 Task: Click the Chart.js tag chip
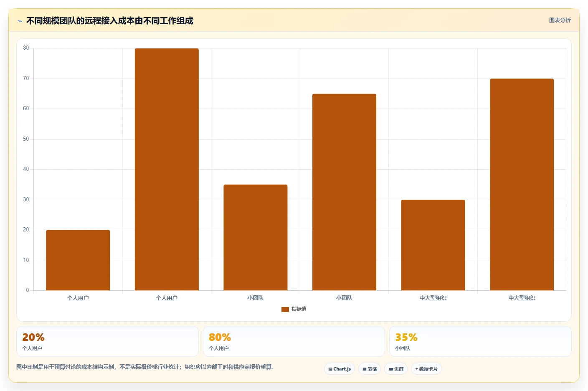340,369
